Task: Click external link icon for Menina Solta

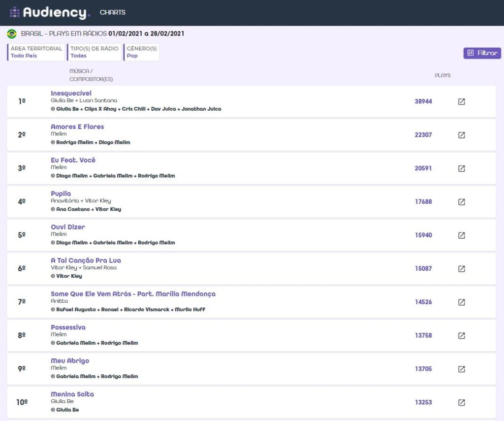Action: [x=461, y=402]
